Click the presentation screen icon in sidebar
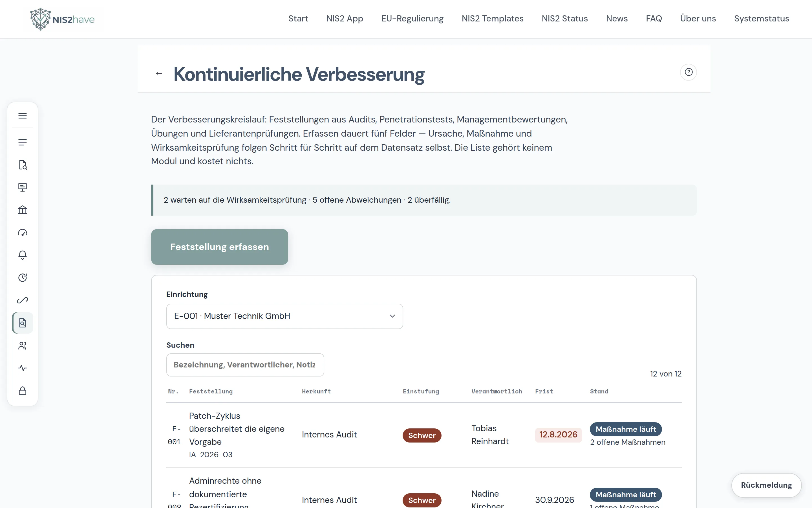812x508 pixels. (x=23, y=187)
